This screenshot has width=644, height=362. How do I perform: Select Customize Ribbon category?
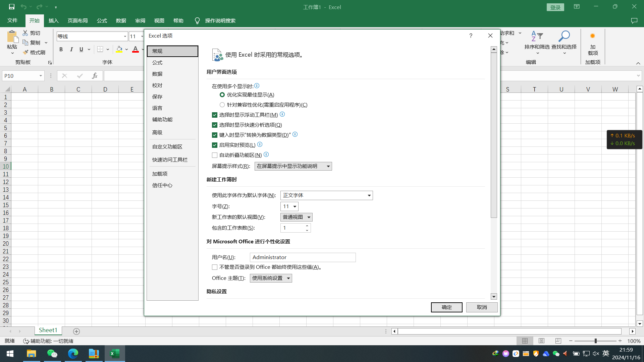pos(172,147)
